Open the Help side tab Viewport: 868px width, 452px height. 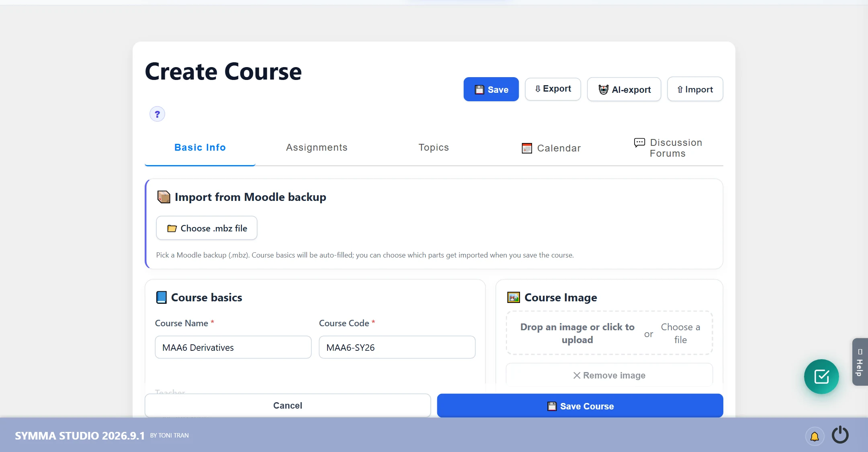tap(860, 362)
